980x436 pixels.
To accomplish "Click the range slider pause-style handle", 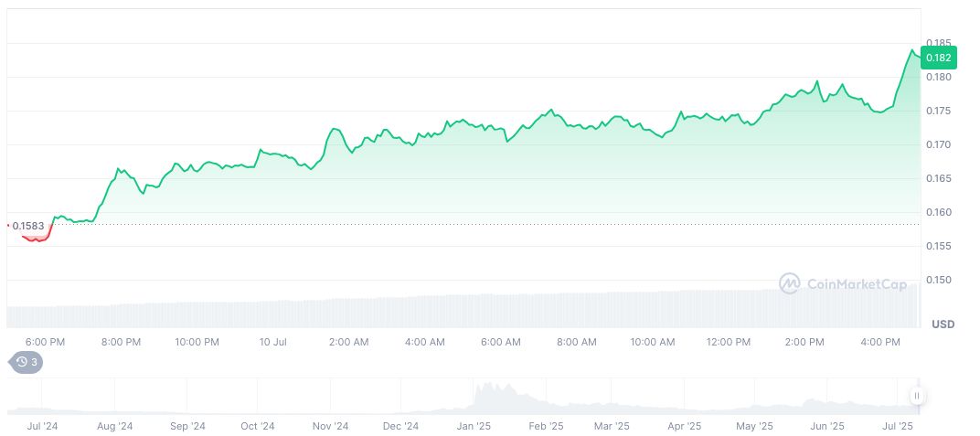I will (x=916, y=396).
